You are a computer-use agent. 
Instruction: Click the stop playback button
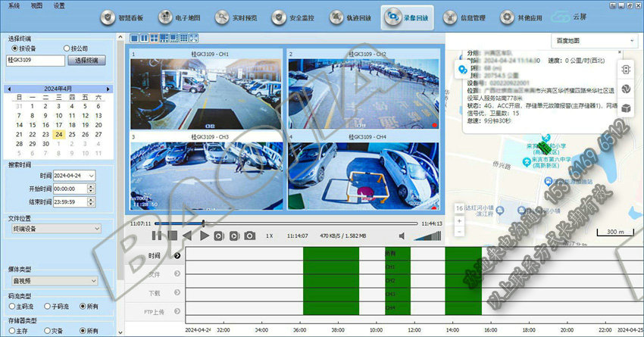(173, 236)
